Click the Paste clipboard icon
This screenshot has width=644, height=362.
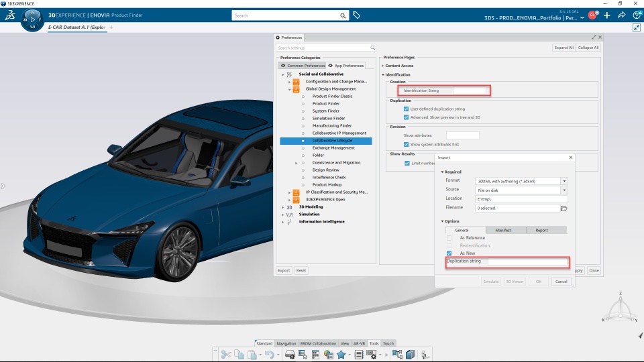coord(252,354)
